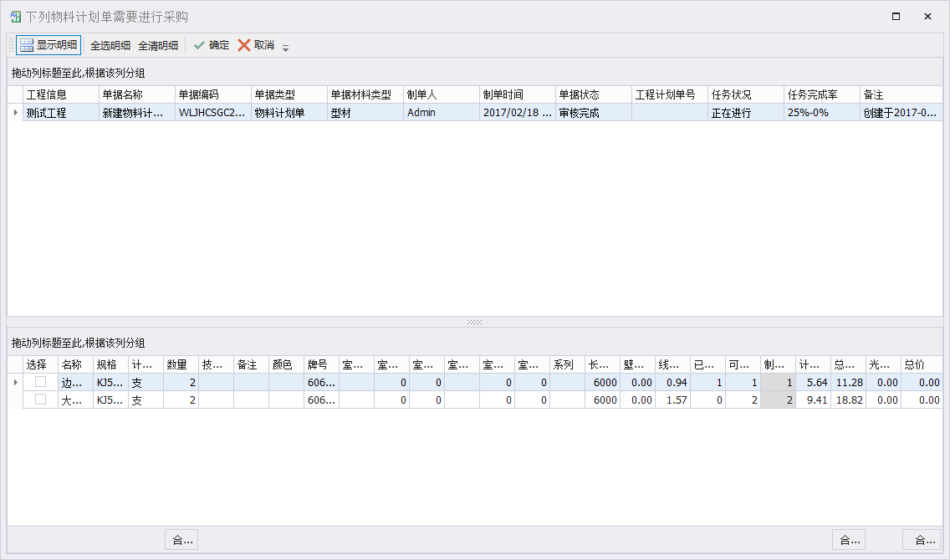Image resolution: width=950 pixels, height=560 pixels.
Task: Select the highlighted 制 cell showing 2
Action: [x=778, y=400]
